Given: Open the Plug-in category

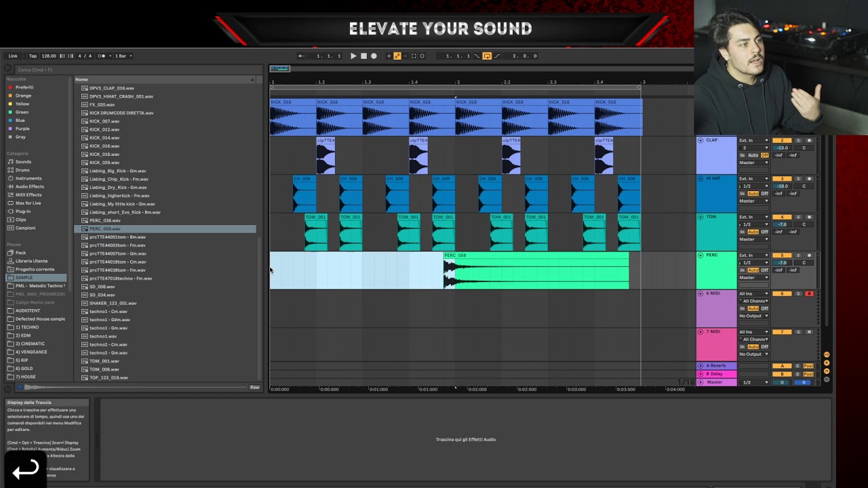Looking at the screenshot, I should coord(22,211).
